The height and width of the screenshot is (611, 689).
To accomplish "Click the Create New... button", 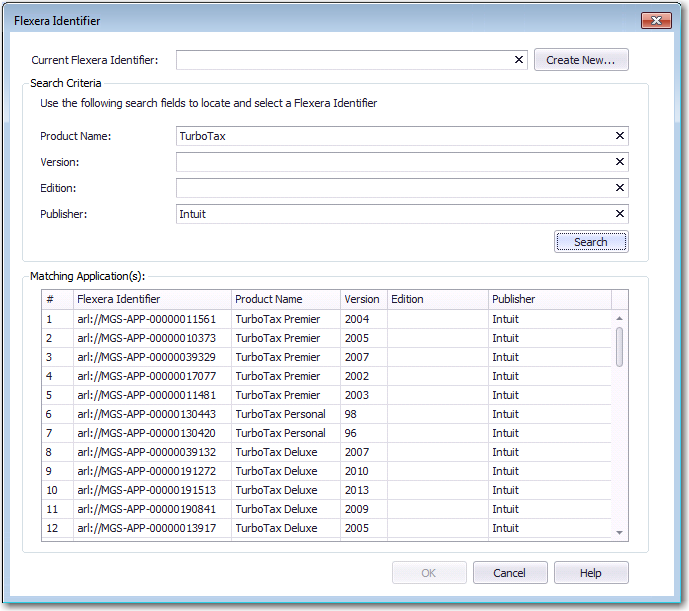I will (581, 60).
